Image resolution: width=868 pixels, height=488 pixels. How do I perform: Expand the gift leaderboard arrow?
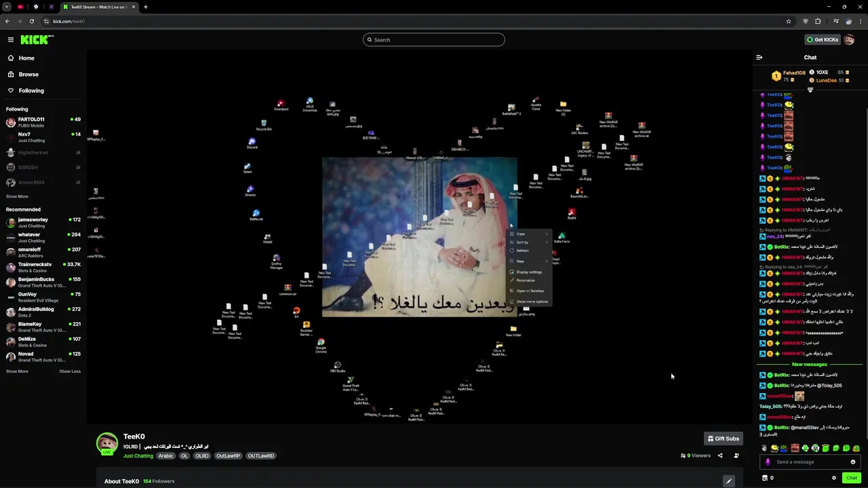click(x=810, y=89)
